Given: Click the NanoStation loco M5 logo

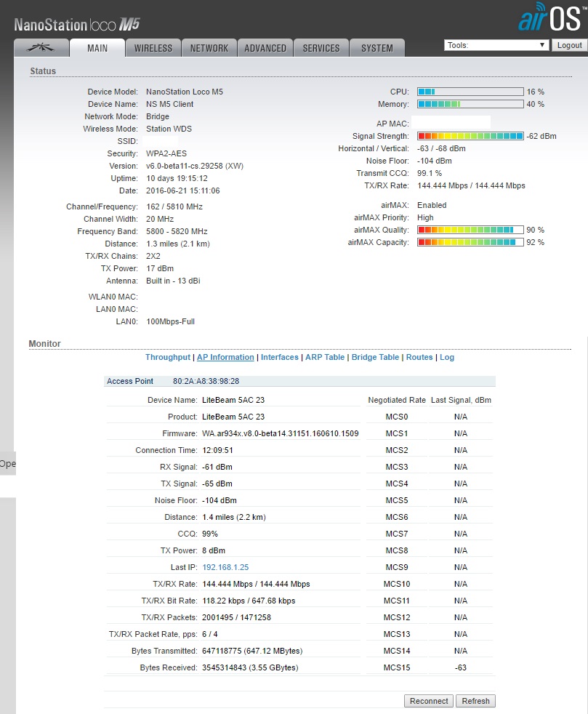Looking at the screenshot, I should coord(77,25).
